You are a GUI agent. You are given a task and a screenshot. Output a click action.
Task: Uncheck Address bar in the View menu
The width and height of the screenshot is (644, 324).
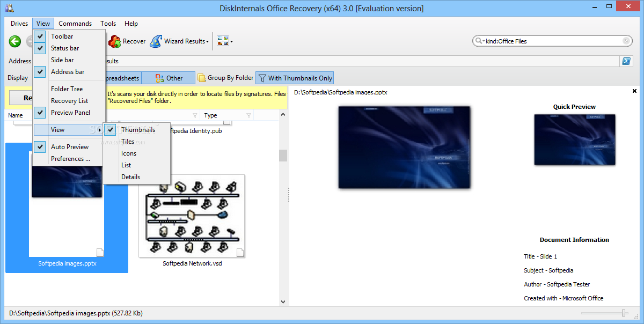pos(69,72)
